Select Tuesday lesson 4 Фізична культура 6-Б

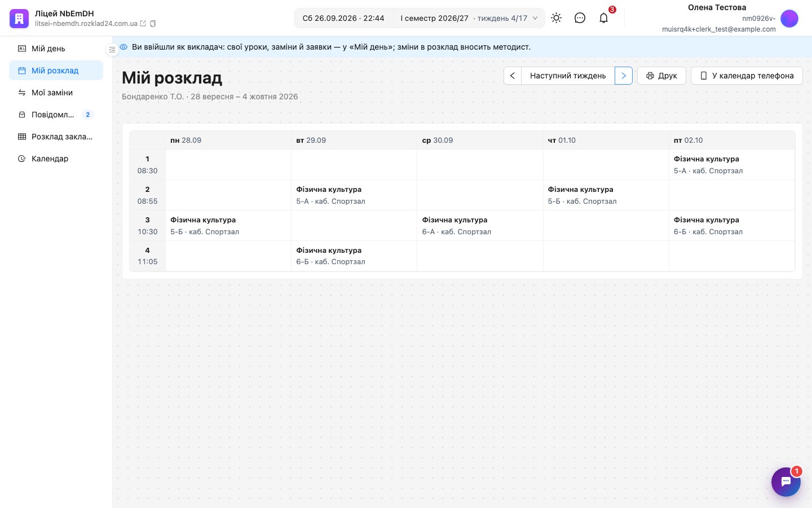(354, 256)
